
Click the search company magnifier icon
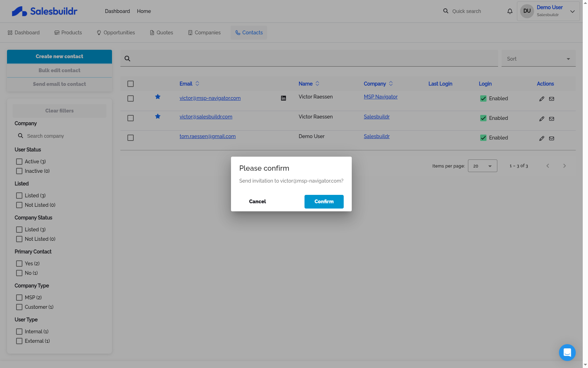coord(21,136)
